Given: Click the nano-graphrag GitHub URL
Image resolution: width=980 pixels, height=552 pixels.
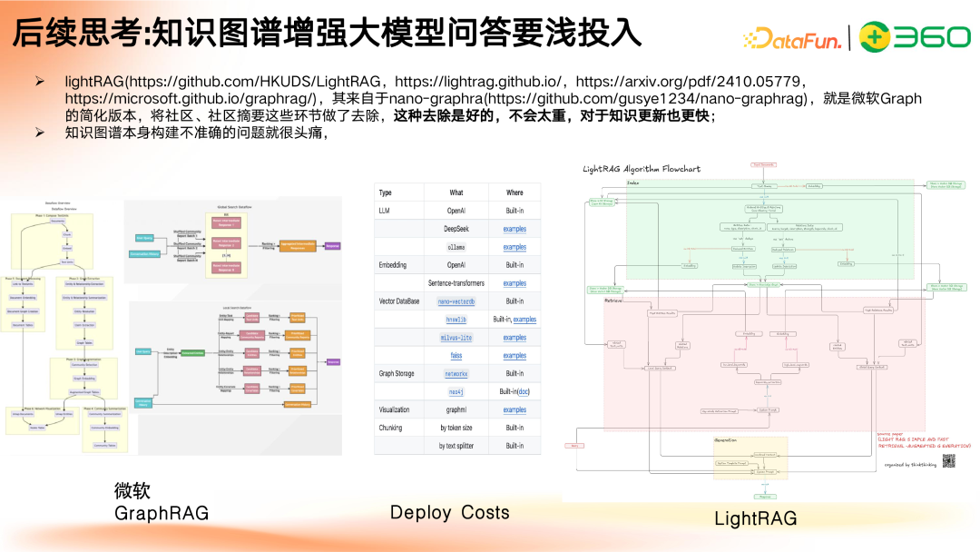Looking at the screenshot, I should [x=648, y=99].
